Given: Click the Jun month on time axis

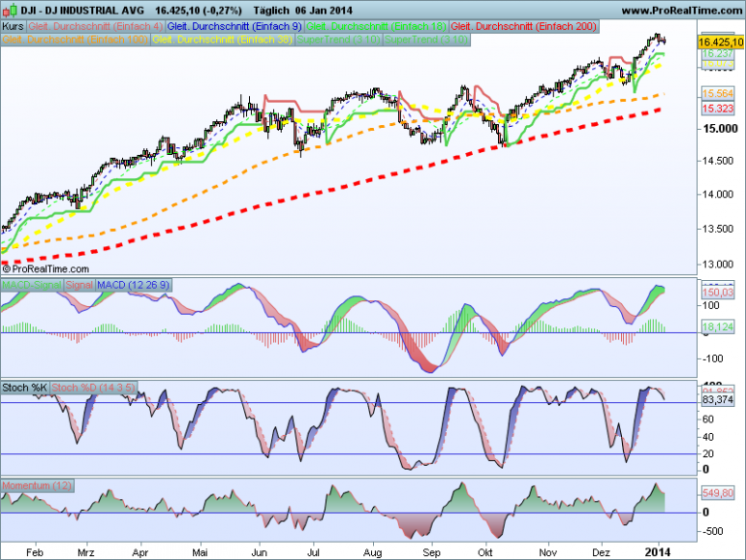Looking at the screenshot, I should point(260,552).
